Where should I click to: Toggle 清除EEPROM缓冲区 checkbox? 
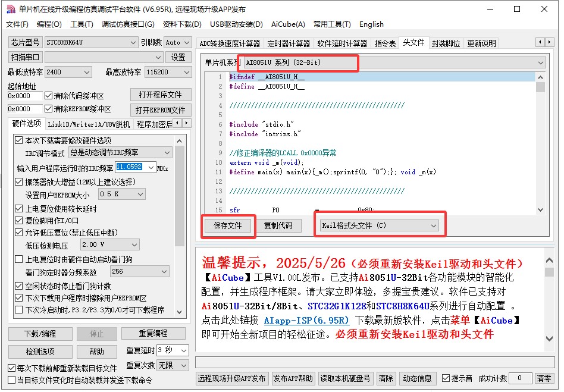(x=49, y=109)
